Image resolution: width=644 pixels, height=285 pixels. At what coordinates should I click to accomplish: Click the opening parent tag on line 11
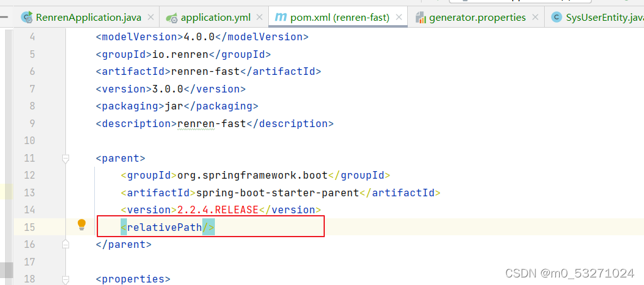point(121,159)
